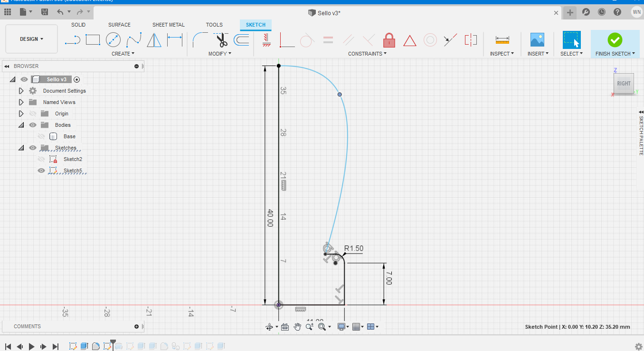Viewport: 644px width, 351px height.
Task: Select the SKETCH tab
Action: click(x=256, y=25)
